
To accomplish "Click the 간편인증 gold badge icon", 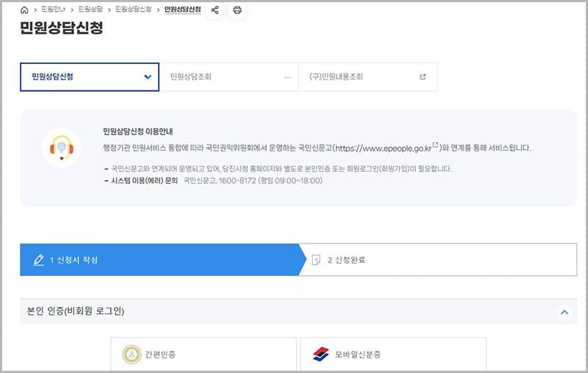I will (x=132, y=354).
